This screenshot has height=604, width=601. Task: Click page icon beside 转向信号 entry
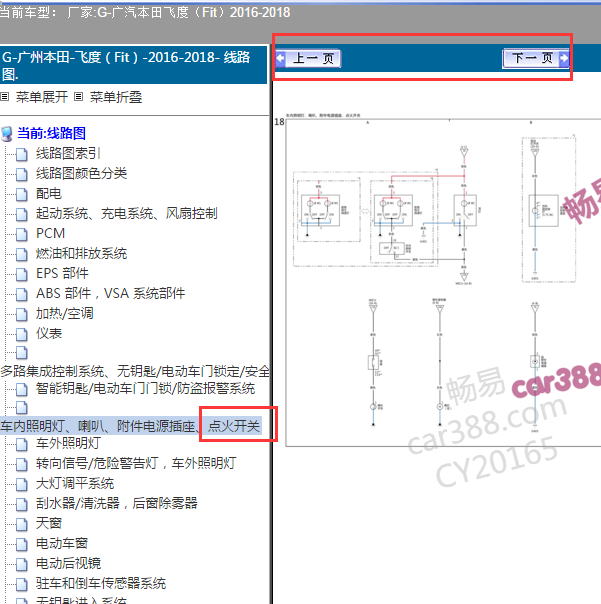(22, 464)
